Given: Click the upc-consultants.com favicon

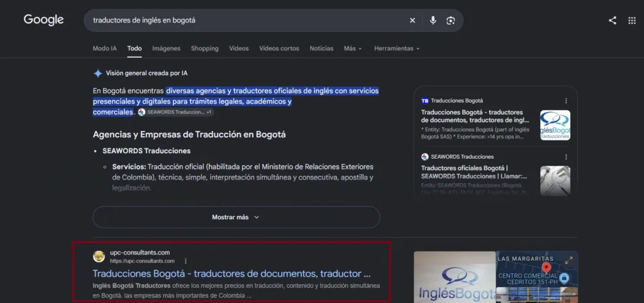Looking at the screenshot, I should (x=99, y=256).
